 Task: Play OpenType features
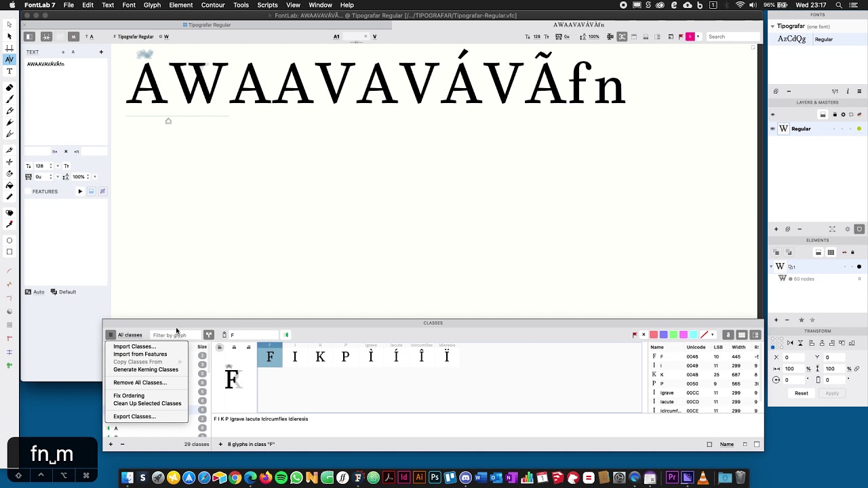(x=80, y=192)
